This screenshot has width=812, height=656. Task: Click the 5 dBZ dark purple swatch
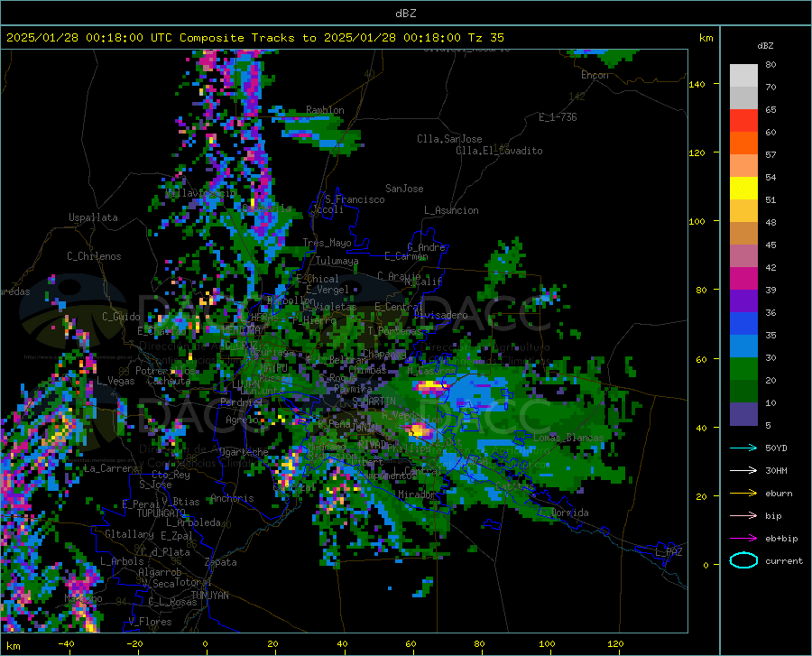point(743,414)
